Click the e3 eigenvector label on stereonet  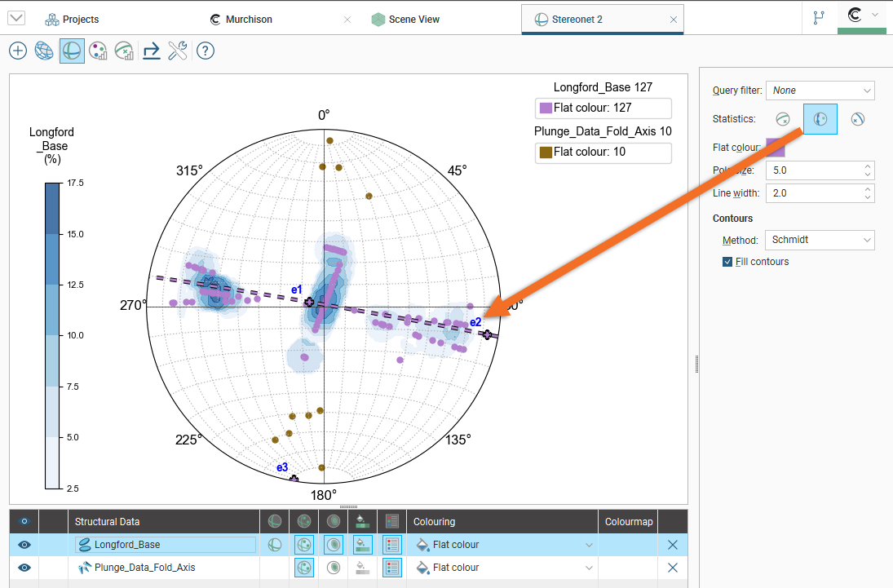(x=282, y=468)
